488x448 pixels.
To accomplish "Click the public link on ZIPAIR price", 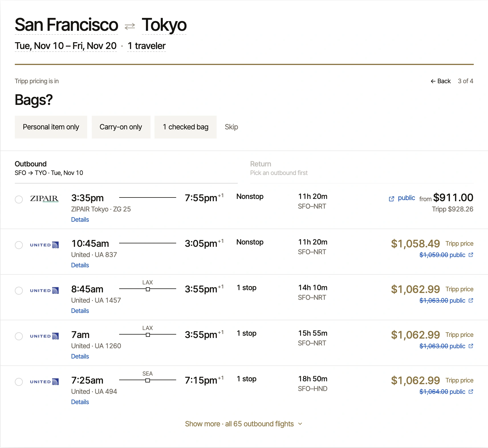I will (x=406, y=198).
